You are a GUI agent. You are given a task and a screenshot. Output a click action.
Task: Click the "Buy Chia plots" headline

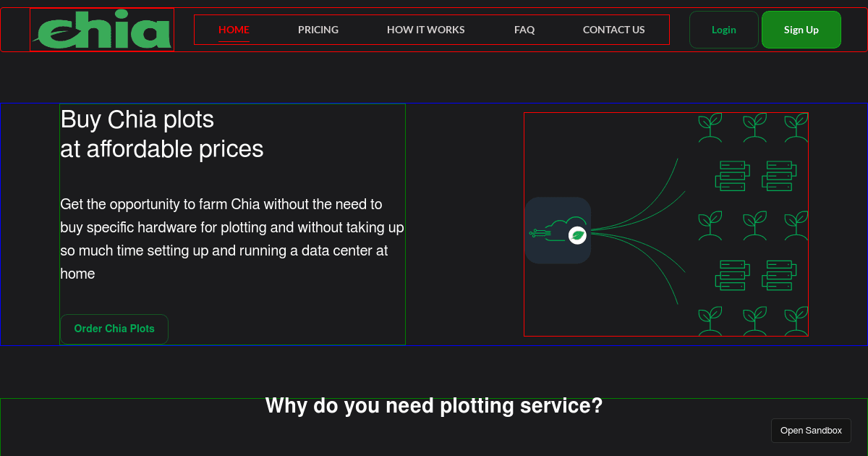137,119
